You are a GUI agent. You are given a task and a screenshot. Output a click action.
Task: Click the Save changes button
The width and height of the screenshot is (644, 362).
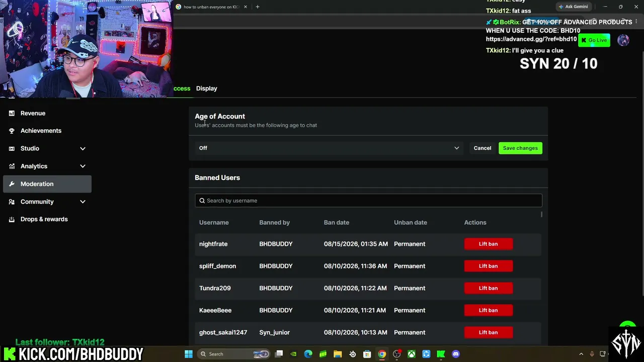(x=520, y=148)
